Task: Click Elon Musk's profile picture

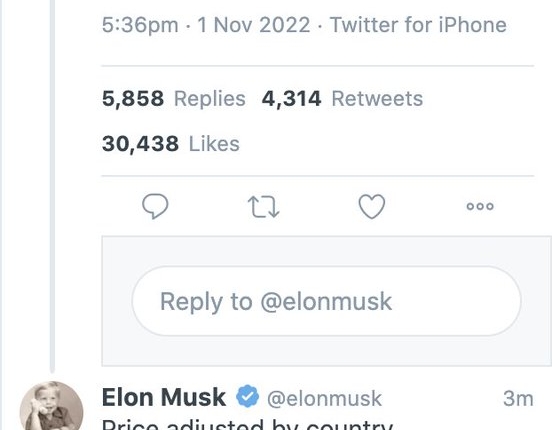Action: coord(51,405)
